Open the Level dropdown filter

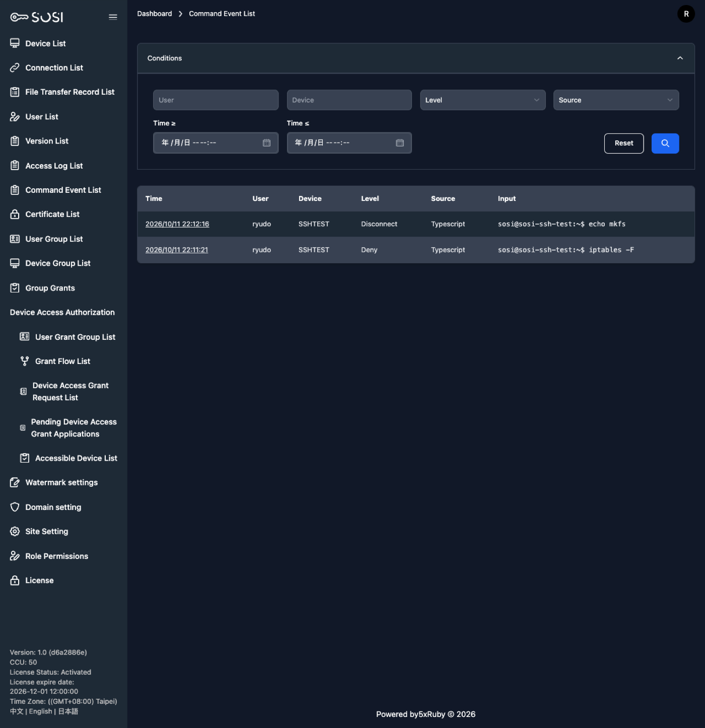pyautogui.click(x=482, y=100)
